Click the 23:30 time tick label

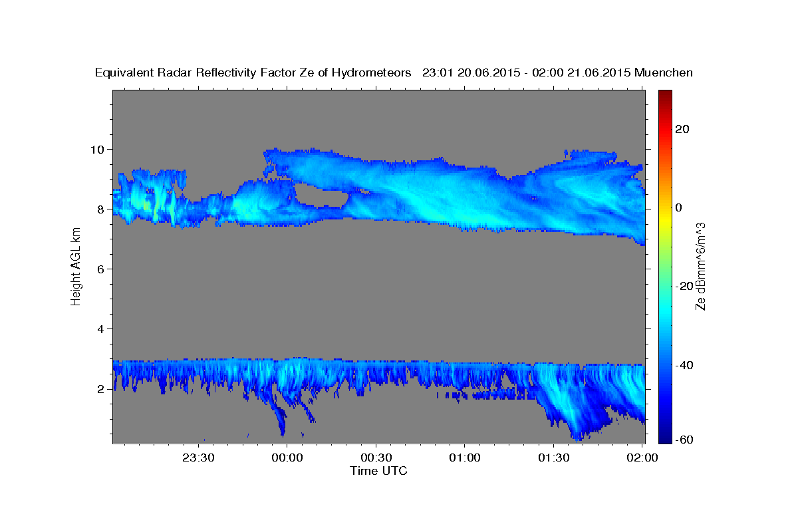point(198,458)
